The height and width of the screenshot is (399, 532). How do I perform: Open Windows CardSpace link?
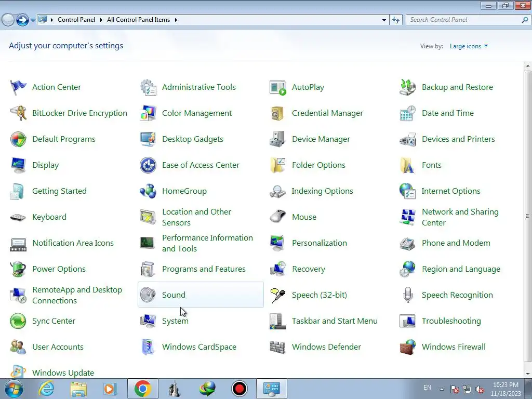point(199,347)
